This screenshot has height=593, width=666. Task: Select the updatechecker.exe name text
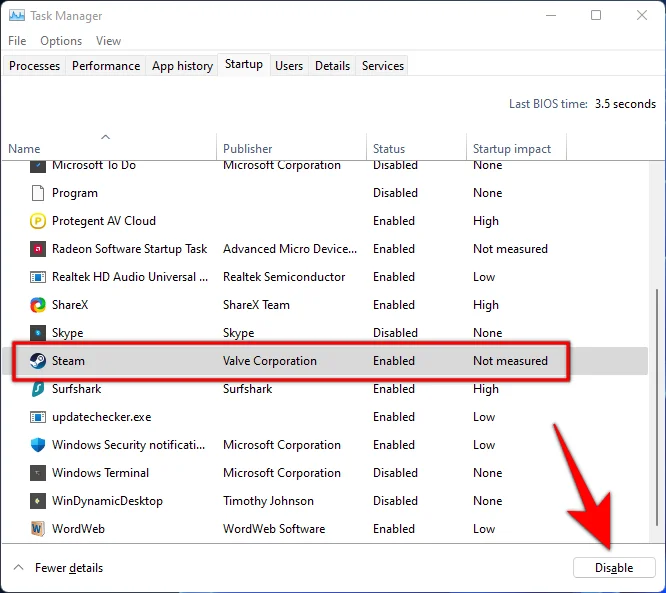[102, 417]
